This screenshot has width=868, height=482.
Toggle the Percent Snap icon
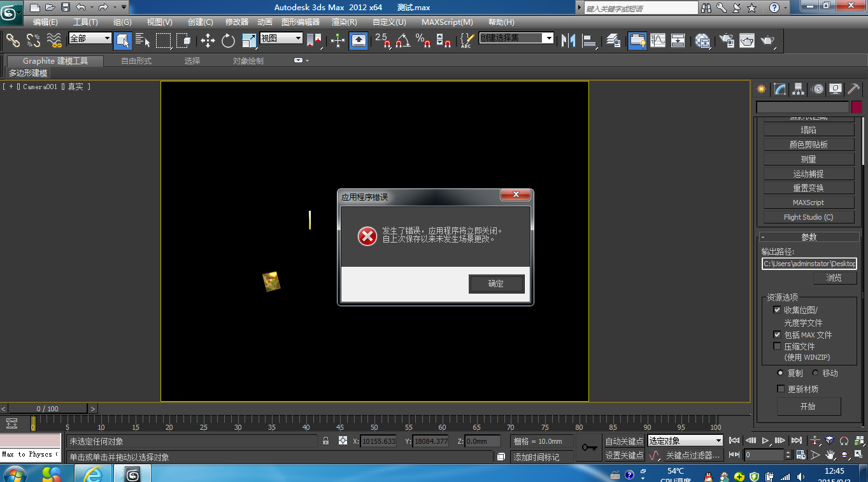tap(423, 41)
